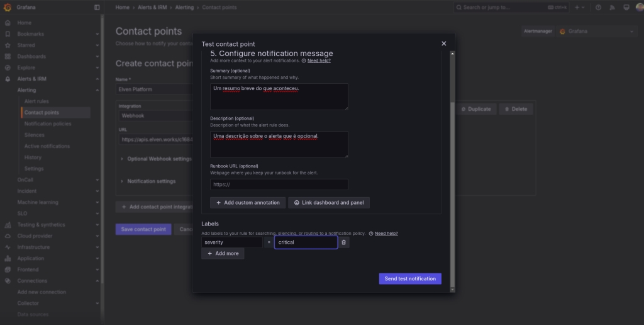Collapse the Alerting sidebar section
644x325 pixels.
pyautogui.click(x=97, y=90)
